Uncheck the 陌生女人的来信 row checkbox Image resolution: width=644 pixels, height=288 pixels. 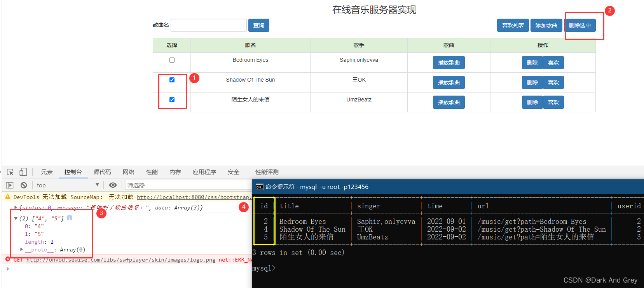coord(172,99)
